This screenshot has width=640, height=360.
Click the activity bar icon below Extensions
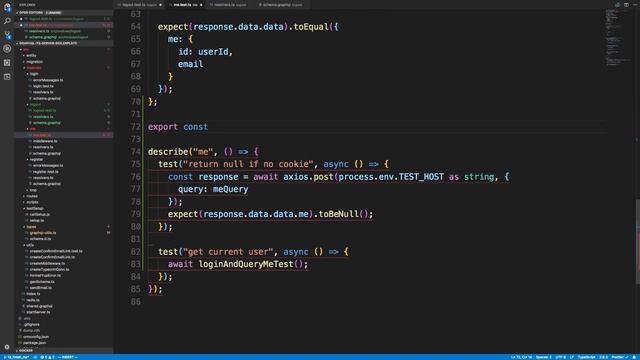(x=7, y=76)
